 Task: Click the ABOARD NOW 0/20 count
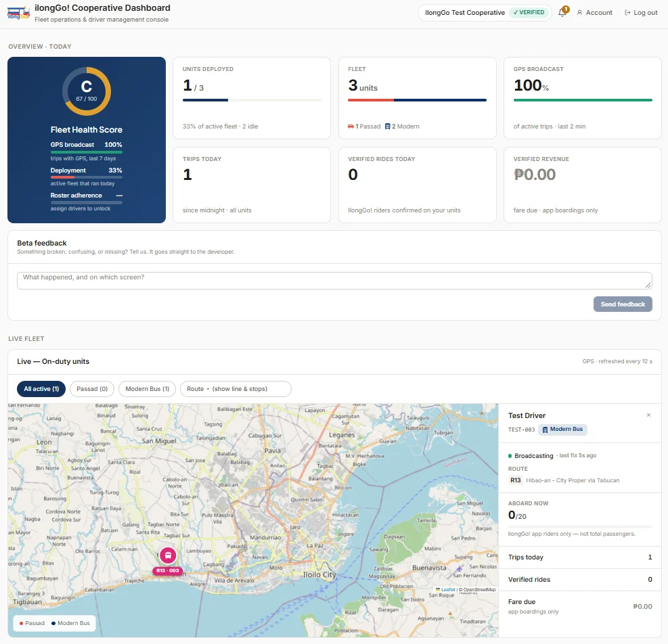(517, 515)
